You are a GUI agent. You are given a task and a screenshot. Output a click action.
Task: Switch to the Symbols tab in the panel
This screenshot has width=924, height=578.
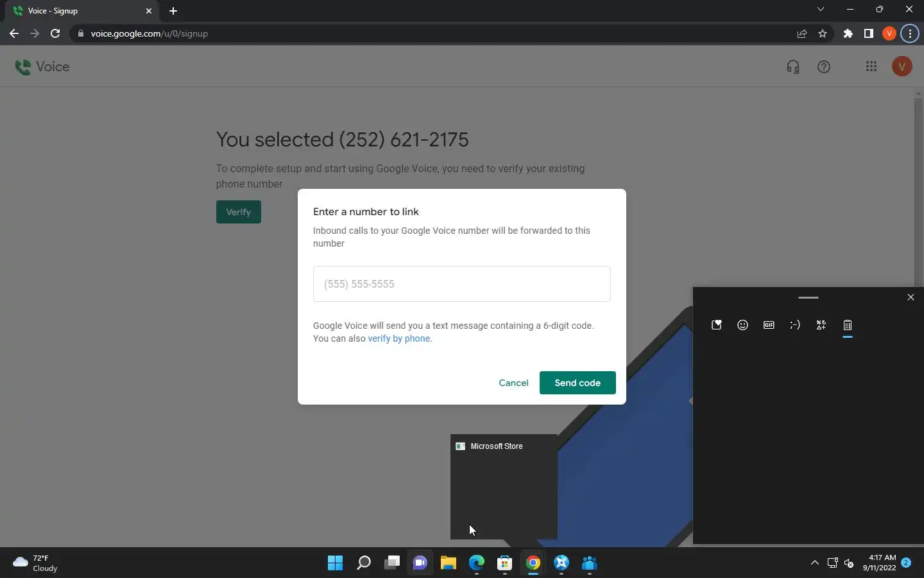[x=821, y=325]
